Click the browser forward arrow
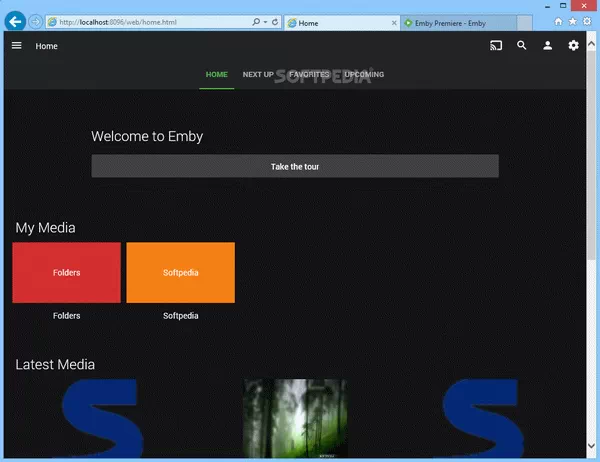This screenshot has height=462, width=600. click(35, 22)
